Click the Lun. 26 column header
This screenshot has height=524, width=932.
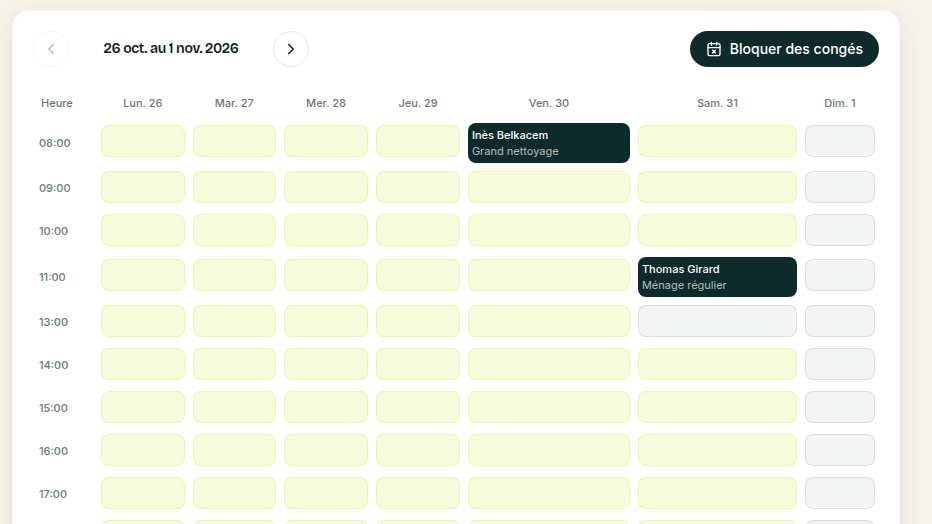click(x=143, y=103)
